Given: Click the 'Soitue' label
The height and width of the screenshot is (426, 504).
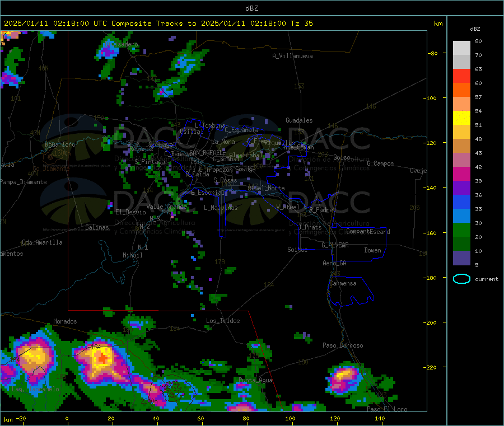Looking at the screenshot, I should coord(297,250).
